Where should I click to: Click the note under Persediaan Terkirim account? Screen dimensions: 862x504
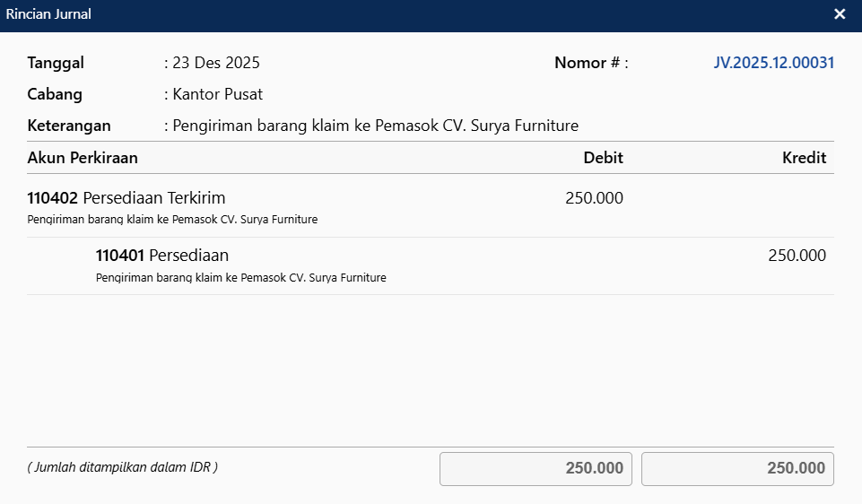click(172, 220)
